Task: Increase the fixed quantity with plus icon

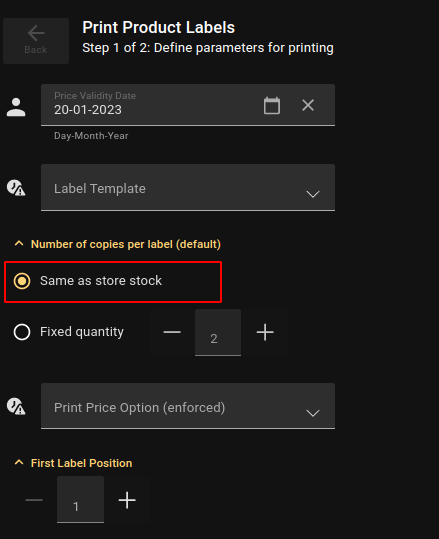Action: [x=265, y=332]
